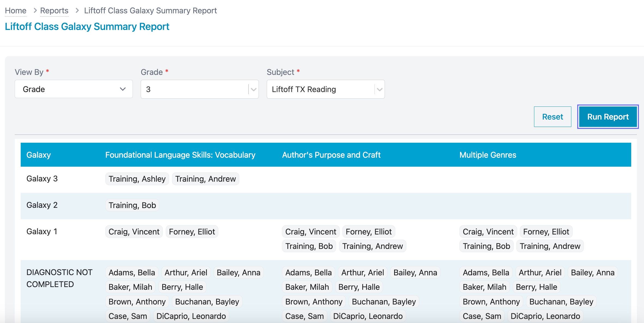Expand the Grade dropdown chevron

[x=253, y=89]
